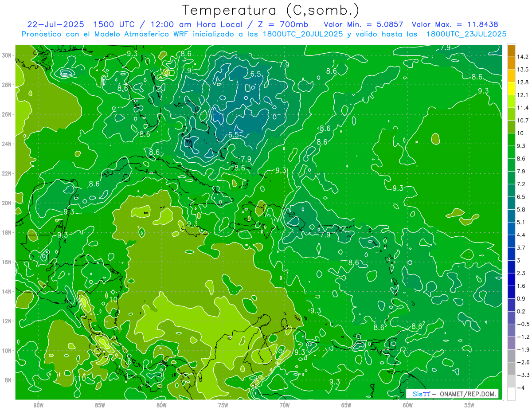Click the 26N latitude axis label
This screenshot has width=532, height=411.
click(x=7, y=114)
